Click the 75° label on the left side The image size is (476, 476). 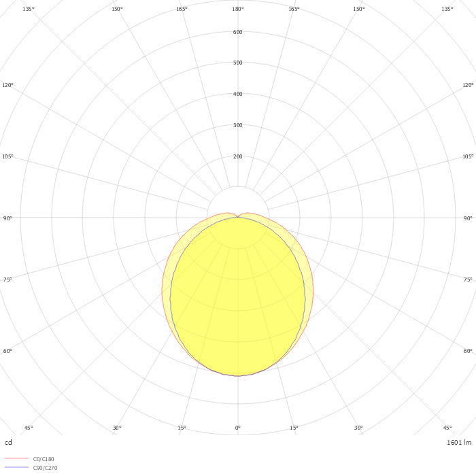(7, 279)
